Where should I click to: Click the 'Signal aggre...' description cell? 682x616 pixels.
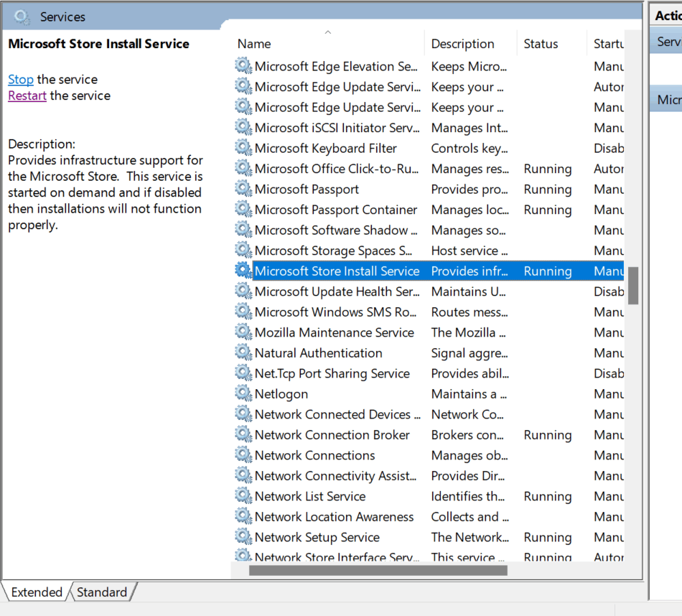470,353
